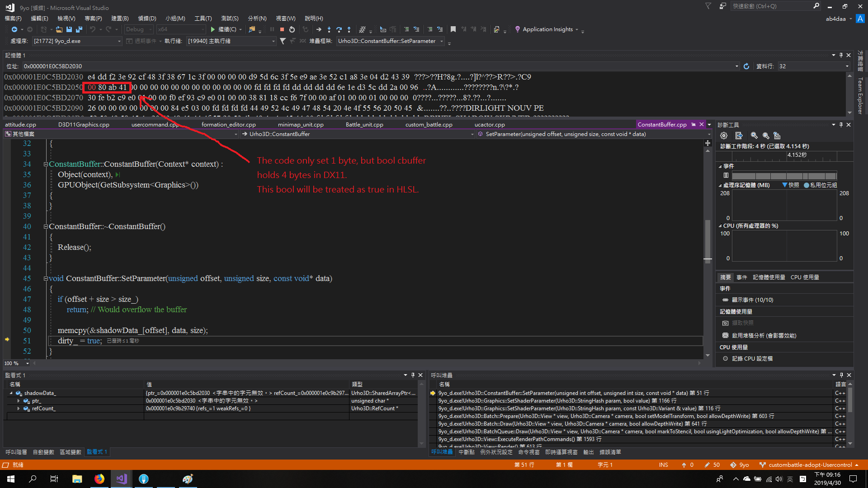Click the Navigate Backward arrow icon

[x=14, y=29]
